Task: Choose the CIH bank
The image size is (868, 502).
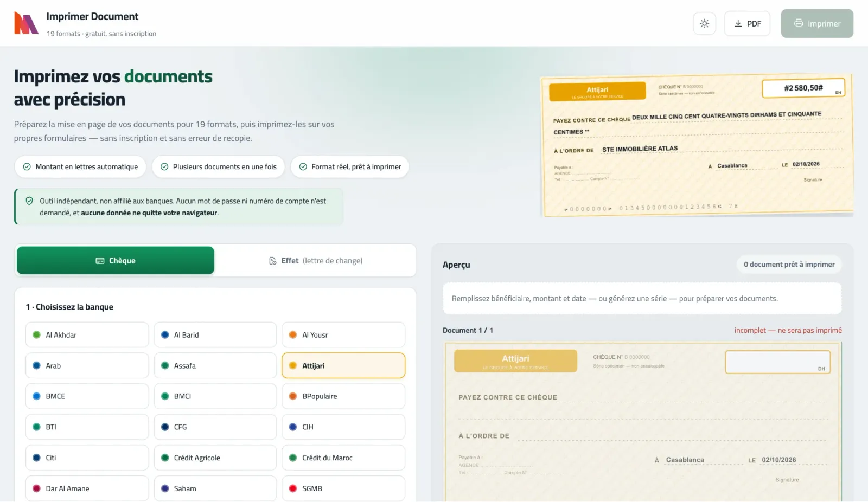Action: (x=343, y=427)
